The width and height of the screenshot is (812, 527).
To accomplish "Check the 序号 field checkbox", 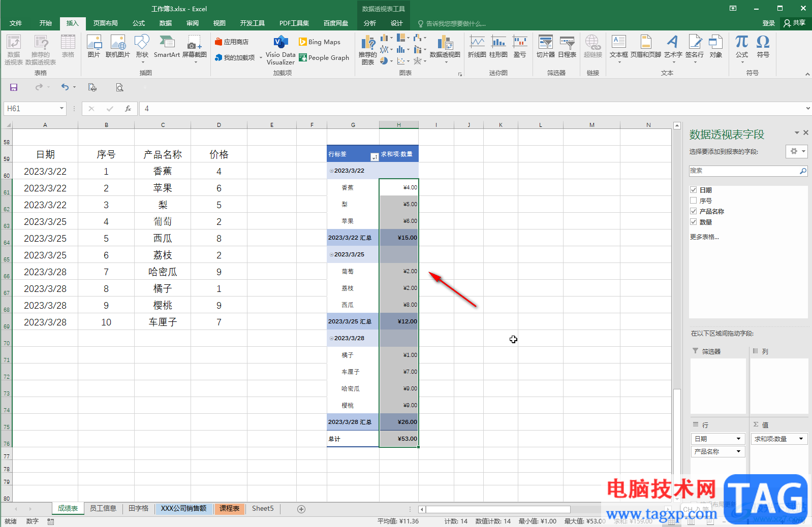I will [x=693, y=201].
